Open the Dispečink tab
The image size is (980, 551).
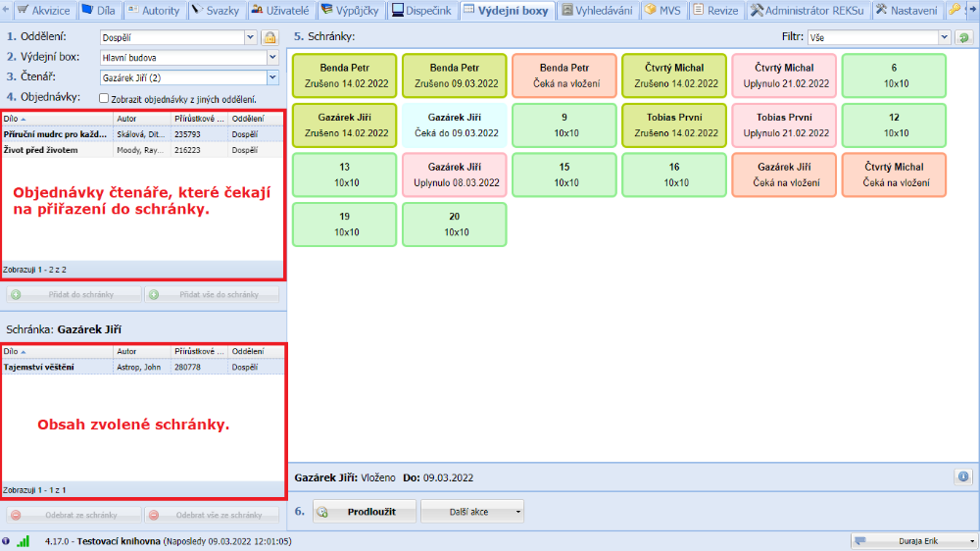point(420,10)
